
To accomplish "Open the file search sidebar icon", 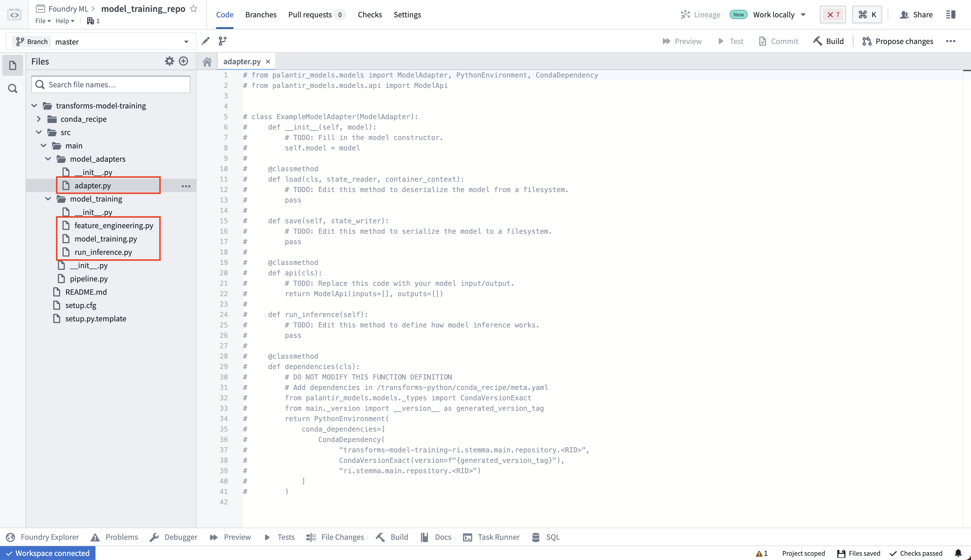I will (13, 89).
